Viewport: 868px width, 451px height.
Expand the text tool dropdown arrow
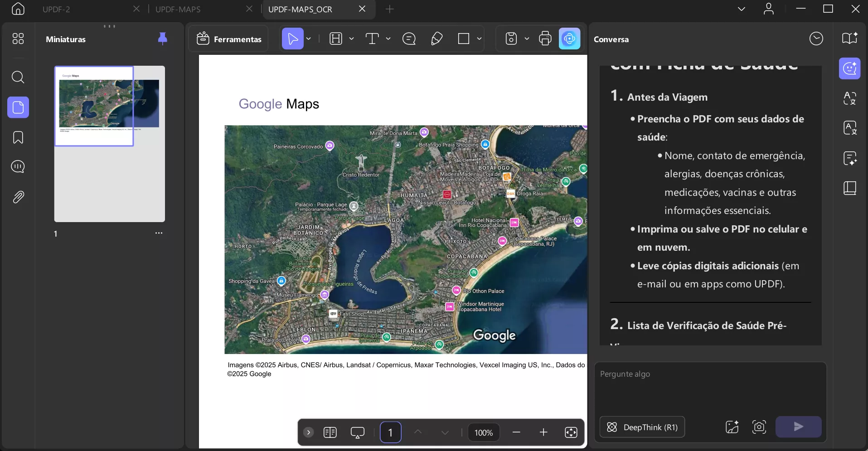pyautogui.click(x=388, y=39)
